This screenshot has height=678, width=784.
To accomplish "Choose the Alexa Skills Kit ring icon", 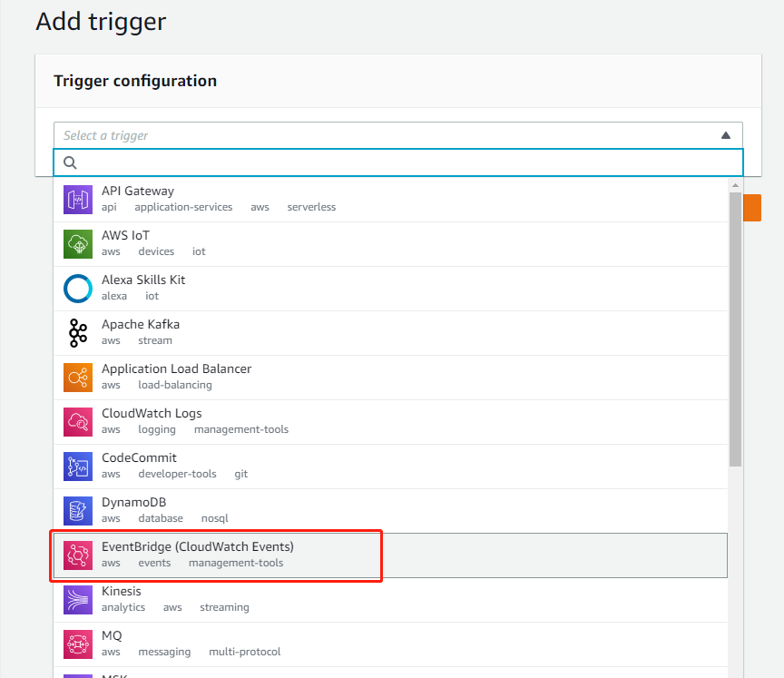I will (78, 288).
